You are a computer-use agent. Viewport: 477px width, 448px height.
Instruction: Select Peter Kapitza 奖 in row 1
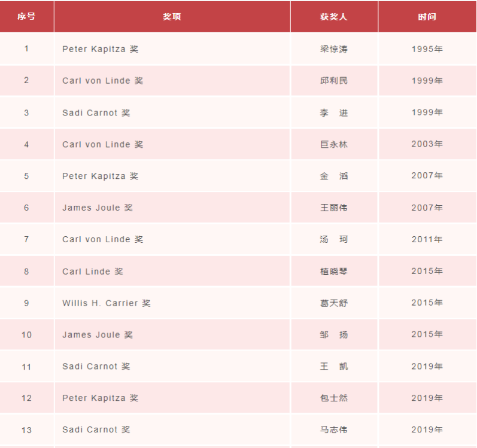click(101, 49)
